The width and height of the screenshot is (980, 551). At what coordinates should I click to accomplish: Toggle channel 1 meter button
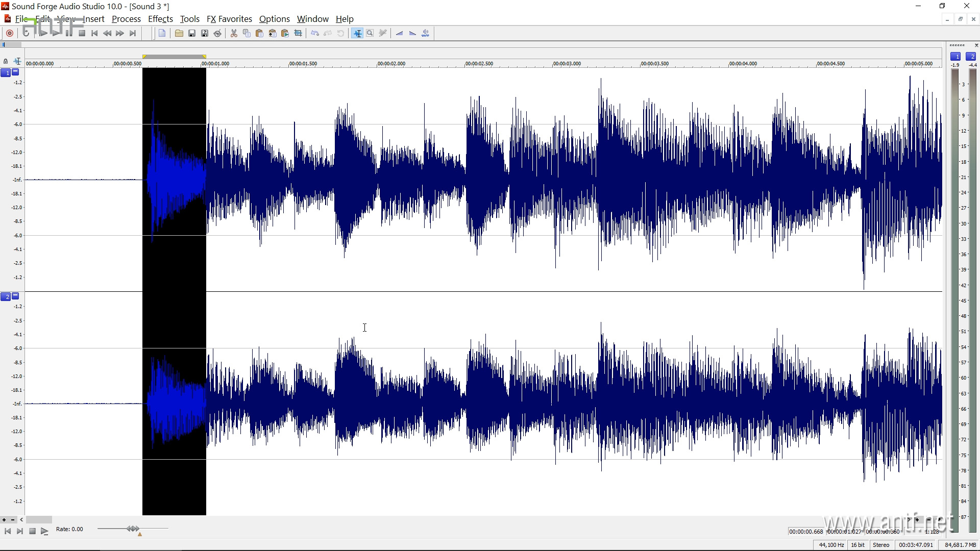955,57
